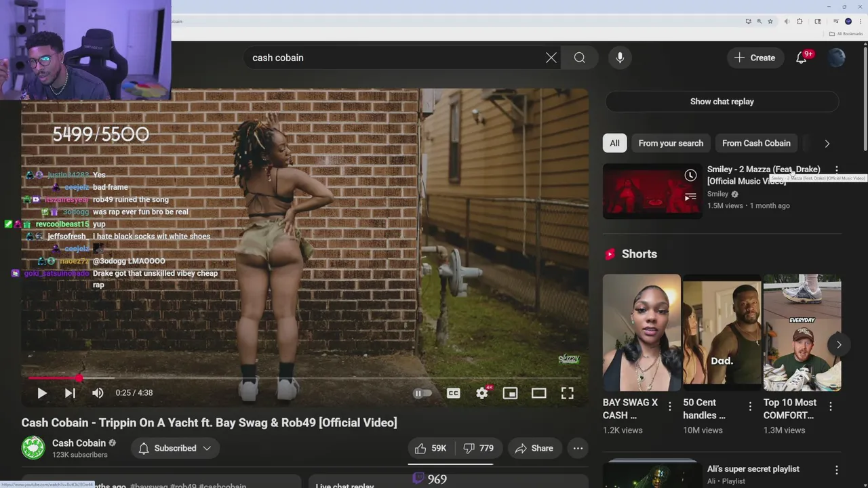Open the BAY SWAG X CASH short
868x488 pixels.
coord(642,332)
